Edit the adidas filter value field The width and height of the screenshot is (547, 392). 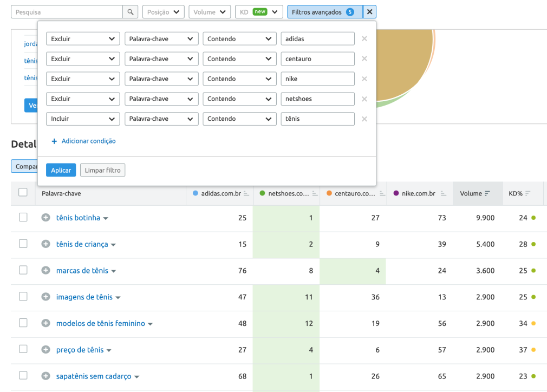(318, 38)
